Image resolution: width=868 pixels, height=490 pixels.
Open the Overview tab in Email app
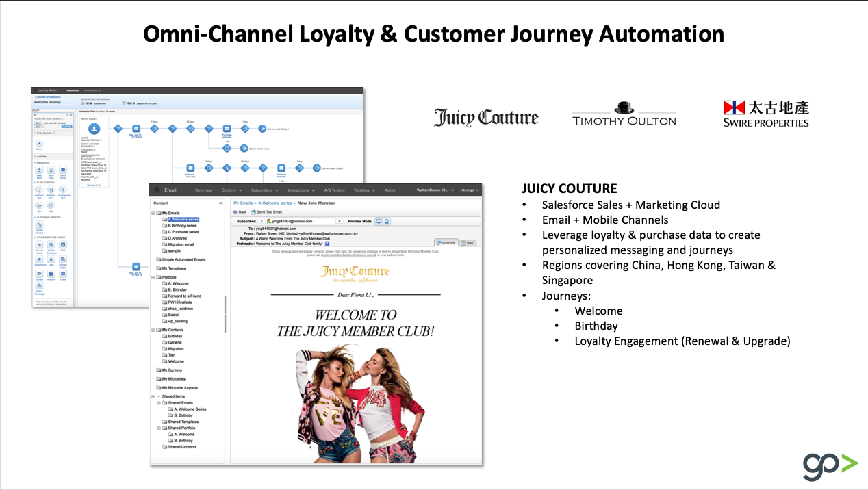click(x=204, y=190)
